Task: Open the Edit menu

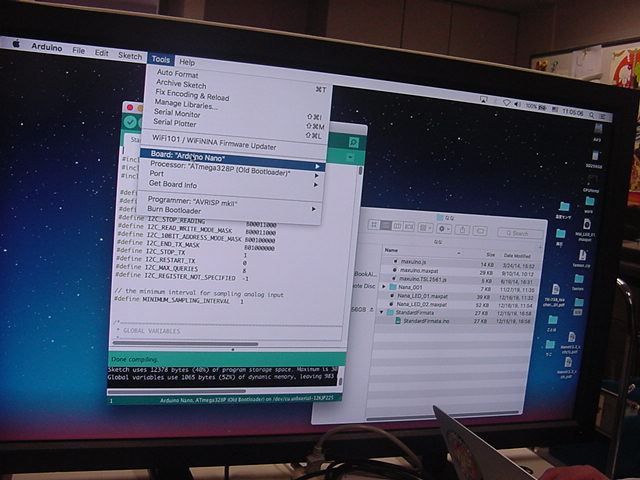Action: 101,53
